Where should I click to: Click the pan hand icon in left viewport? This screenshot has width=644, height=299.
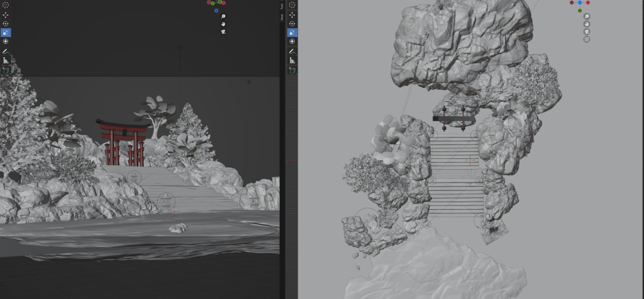pyautogui.click(x=223, y=24)
